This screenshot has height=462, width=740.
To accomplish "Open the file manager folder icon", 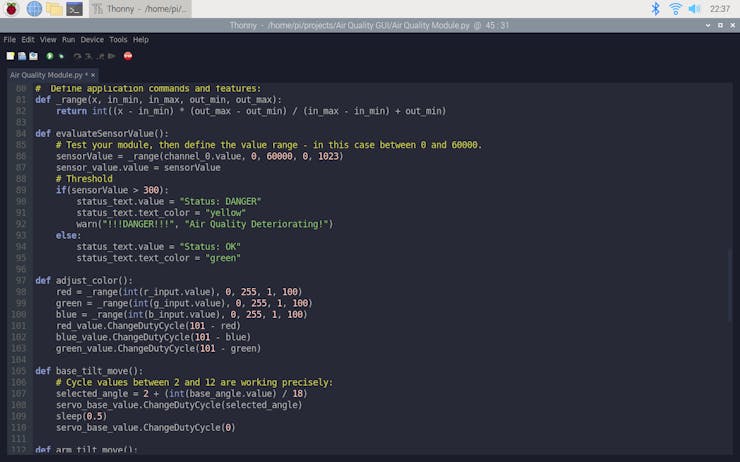I will [54, 8].
